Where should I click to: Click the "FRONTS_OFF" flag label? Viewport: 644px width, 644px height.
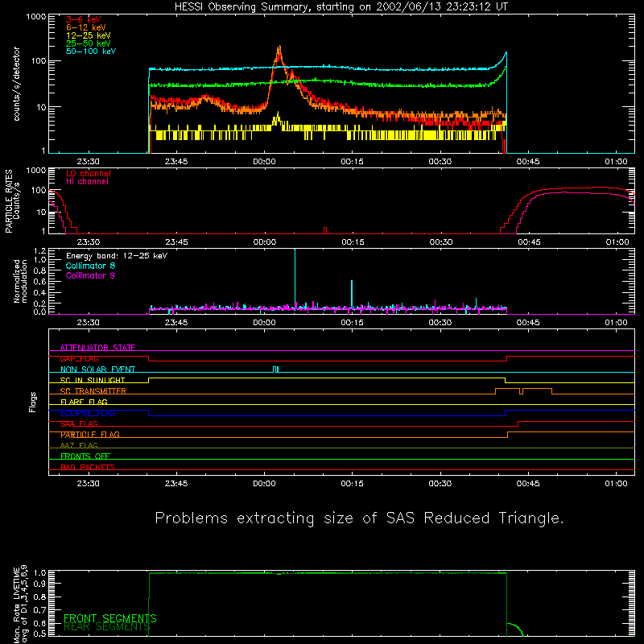[x=85, y=456]
